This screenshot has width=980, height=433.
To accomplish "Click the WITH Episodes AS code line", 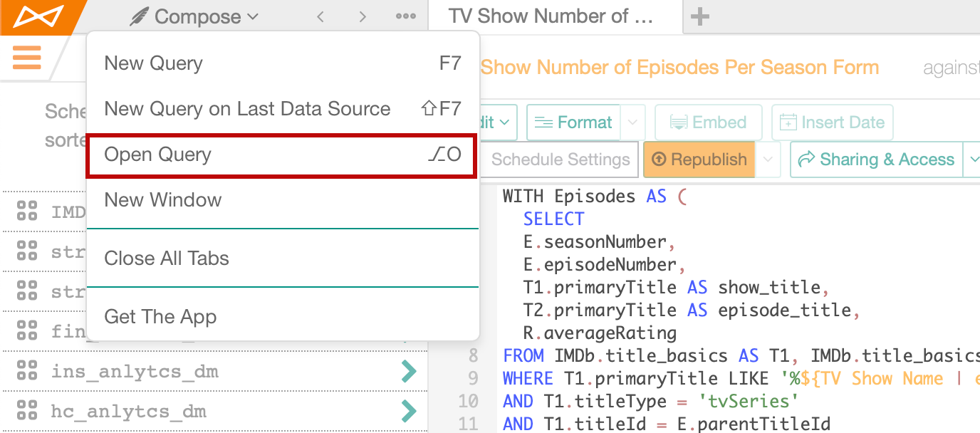I will coord(594,196).
